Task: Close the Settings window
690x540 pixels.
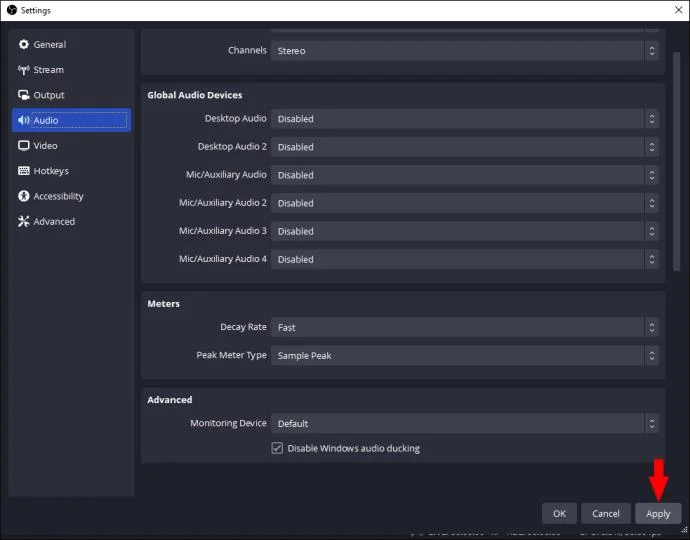Action: 679,10
